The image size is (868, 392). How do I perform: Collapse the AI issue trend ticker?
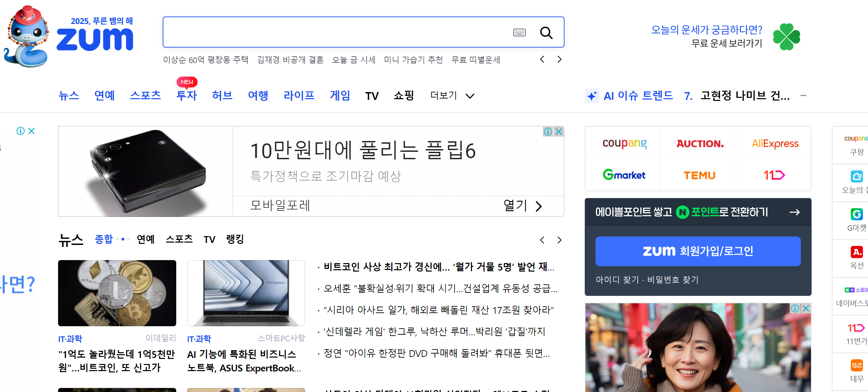(x=803, y=96)
